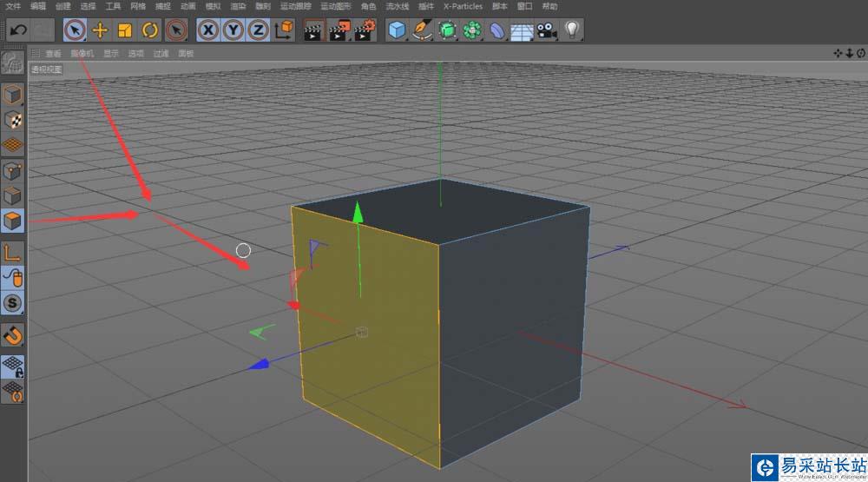868x482 pixels.
Task: Open the green subdivision generators dropdown
Action: click(x=447, y=30)
